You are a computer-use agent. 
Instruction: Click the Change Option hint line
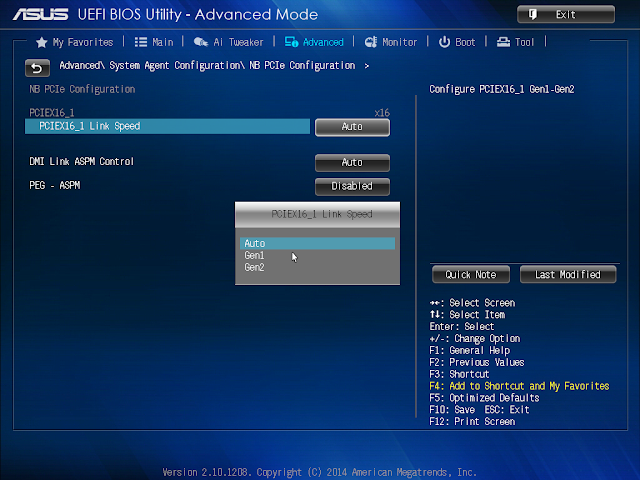click(475, 339)
